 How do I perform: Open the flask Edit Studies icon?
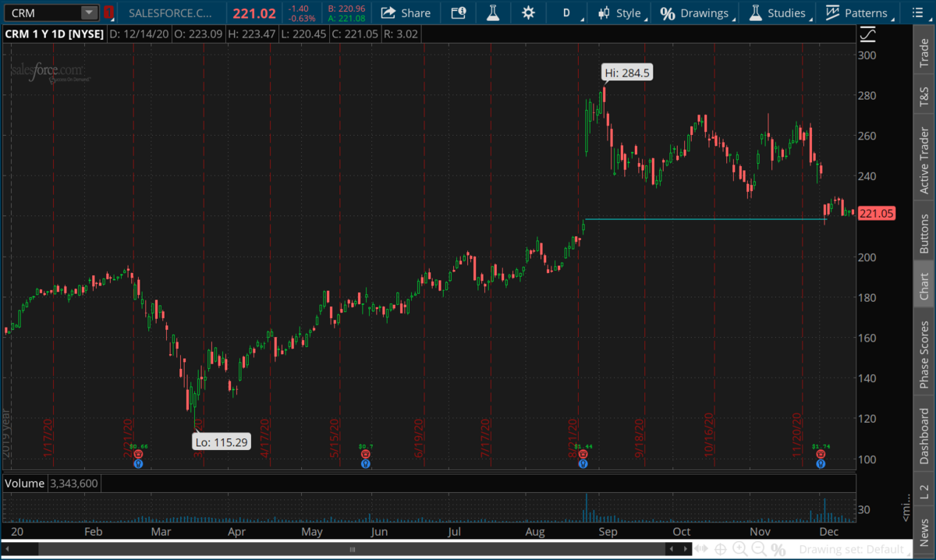pyautogui.click(x=492, y=12)
